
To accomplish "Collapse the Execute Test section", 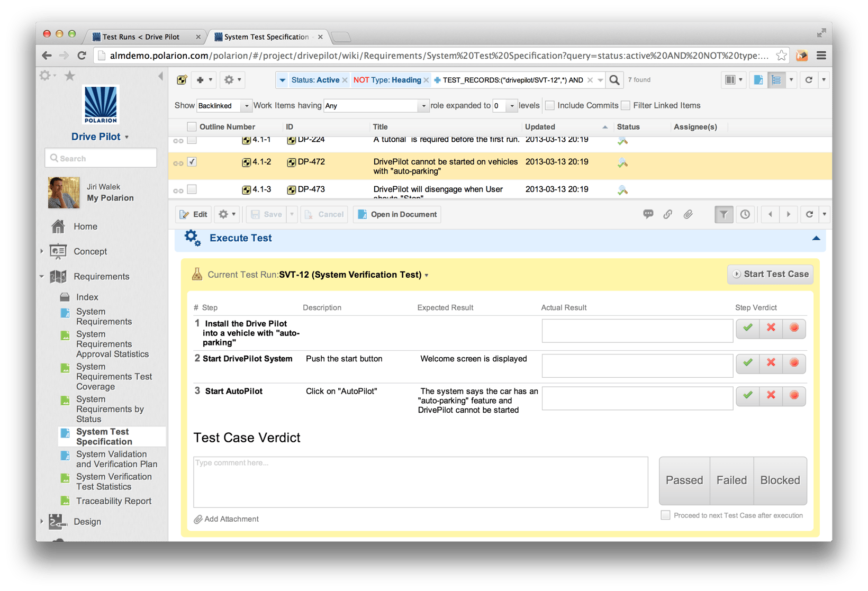I will point(816,238).
